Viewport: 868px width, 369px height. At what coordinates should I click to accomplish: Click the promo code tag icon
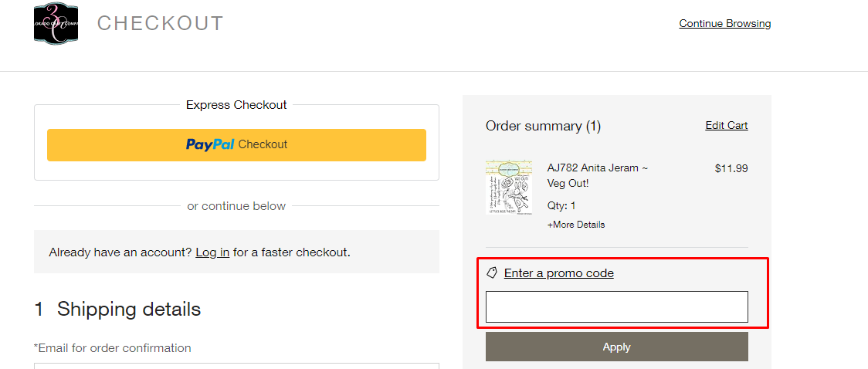[x=492, y=273]
